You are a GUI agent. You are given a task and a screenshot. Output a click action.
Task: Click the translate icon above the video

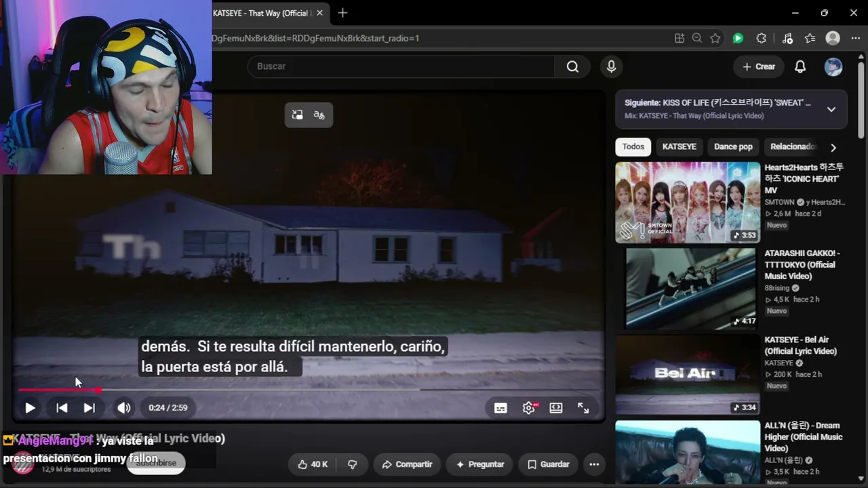319,115
